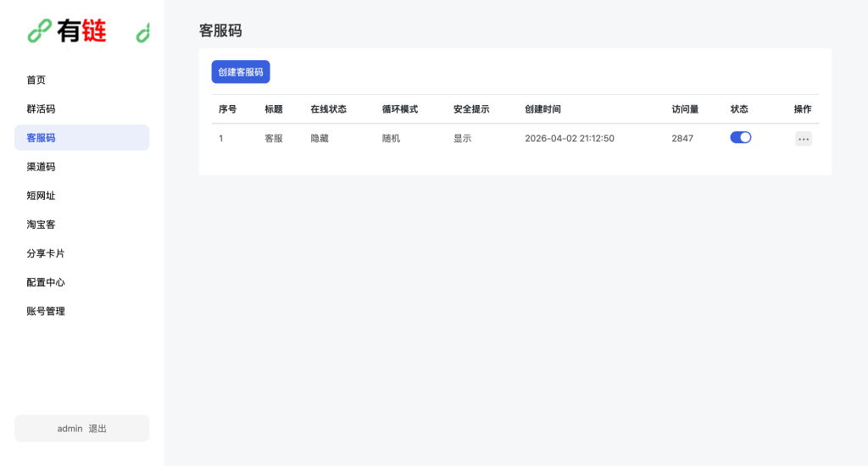The width and height of the screenshot is (868, 466).
Task: Click the 状态 column header
Action: point(739,109)
